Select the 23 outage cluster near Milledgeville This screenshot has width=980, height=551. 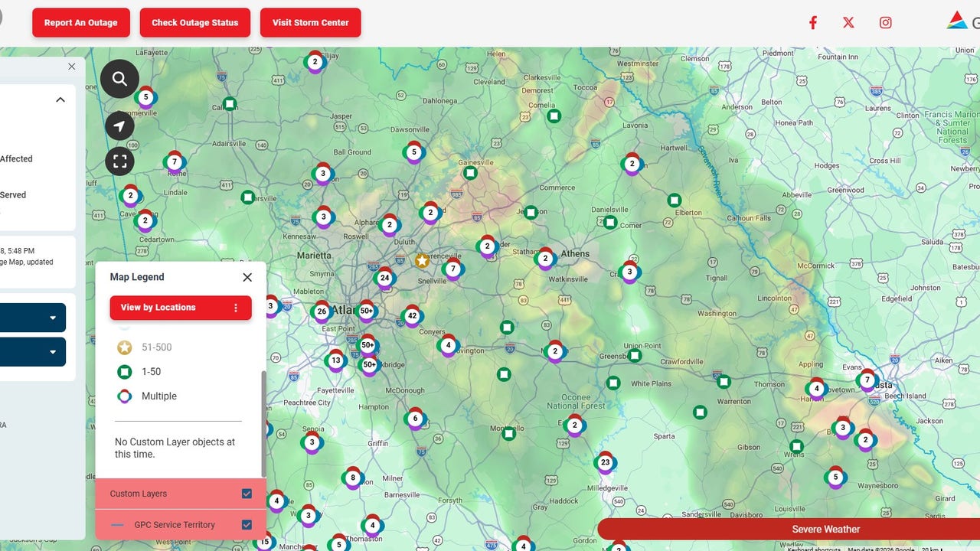click(605, 462)
